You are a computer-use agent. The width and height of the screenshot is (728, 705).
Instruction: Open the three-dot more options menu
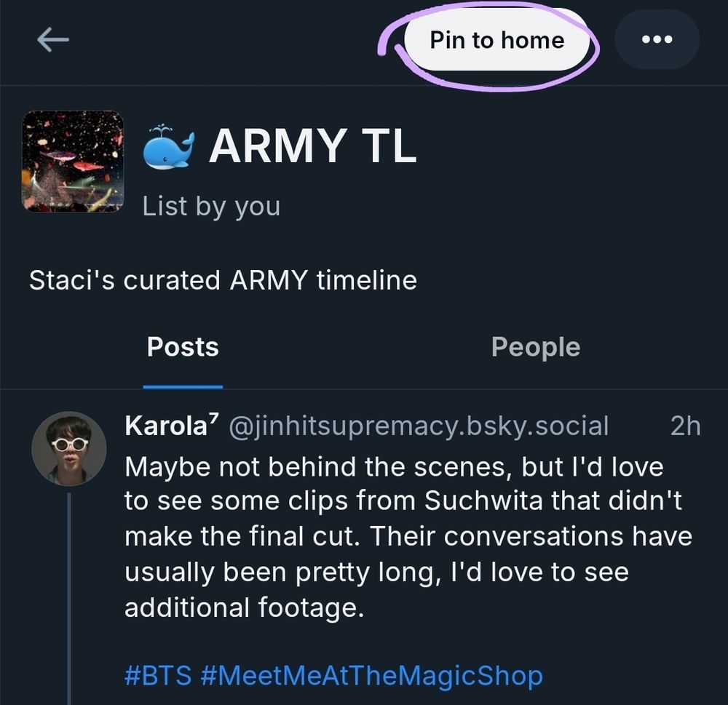(x=657, y=40)
